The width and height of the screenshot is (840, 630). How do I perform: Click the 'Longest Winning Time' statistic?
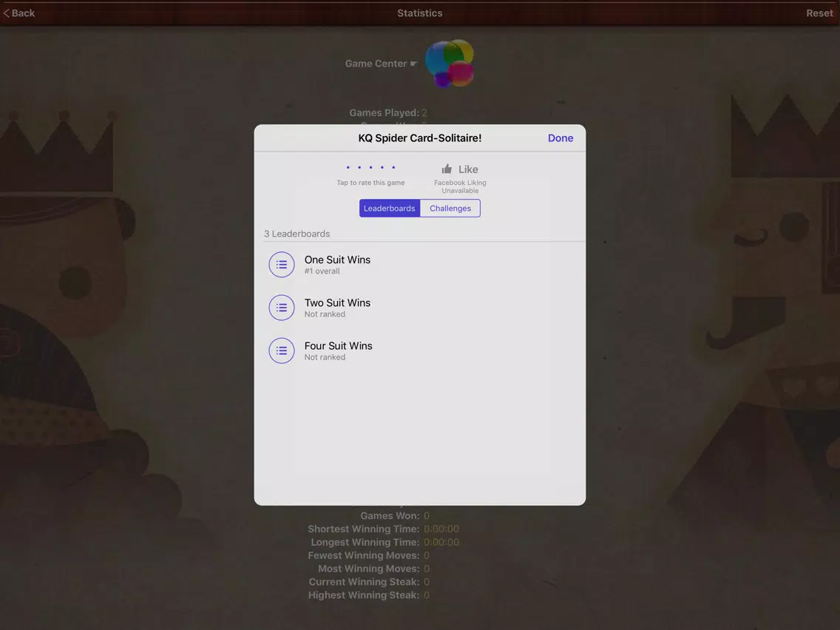pyautogui.click(x=385, y=542)
